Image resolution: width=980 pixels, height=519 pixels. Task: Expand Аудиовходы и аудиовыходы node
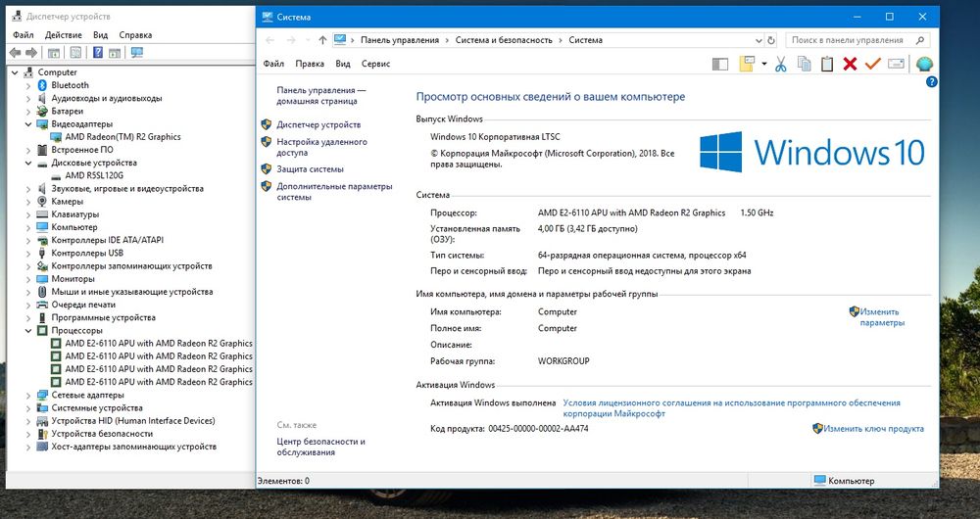point(28,98)
